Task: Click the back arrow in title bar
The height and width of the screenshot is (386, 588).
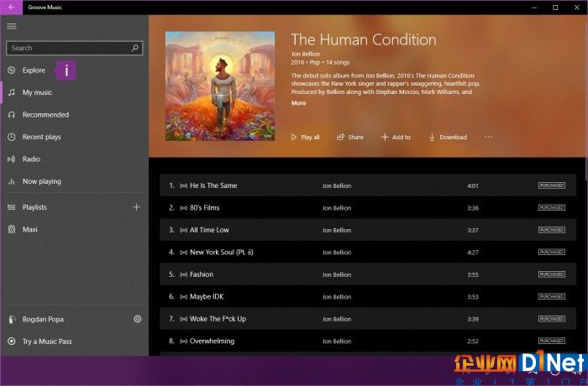Action: pyautogui.click(x=11, y=7)
